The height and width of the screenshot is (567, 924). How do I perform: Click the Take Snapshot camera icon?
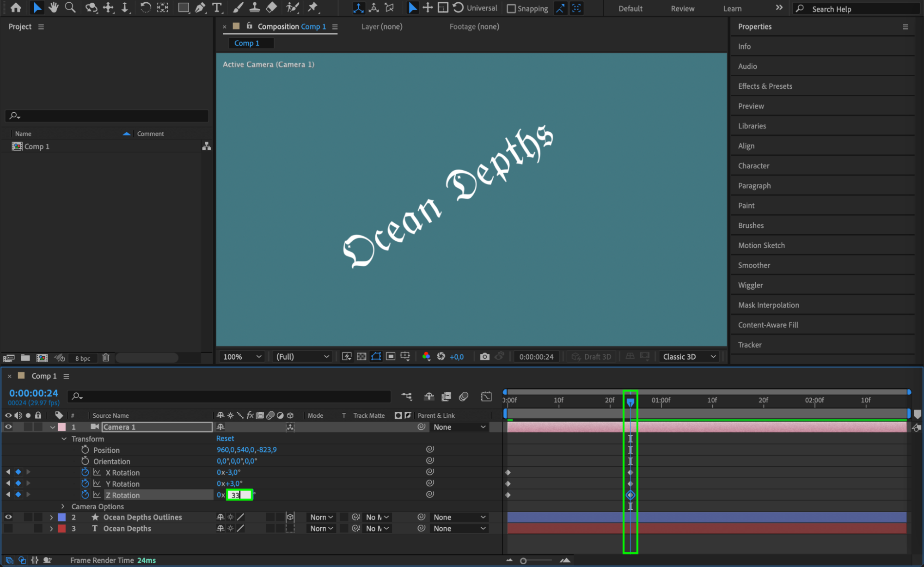pos(484,356)
